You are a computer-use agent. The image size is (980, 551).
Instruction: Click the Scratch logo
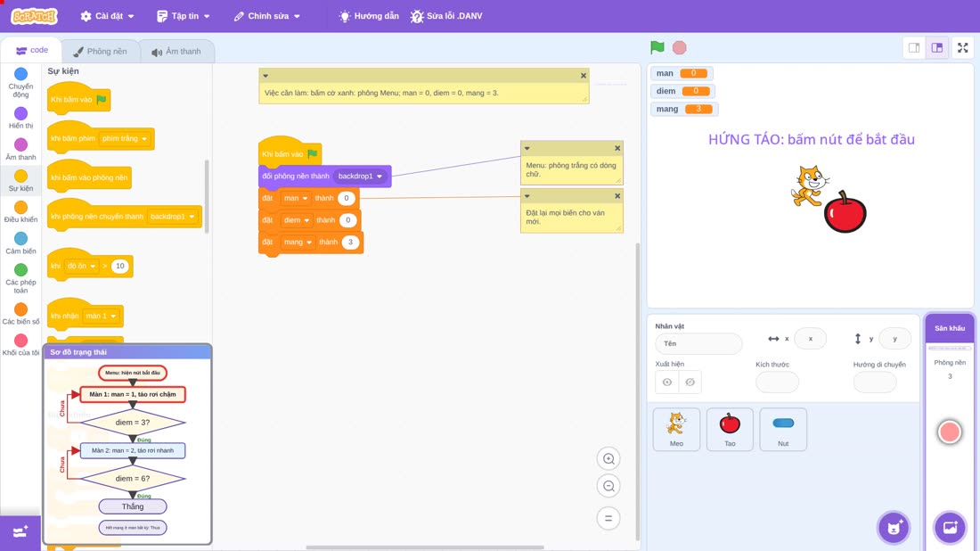[35, 16]
